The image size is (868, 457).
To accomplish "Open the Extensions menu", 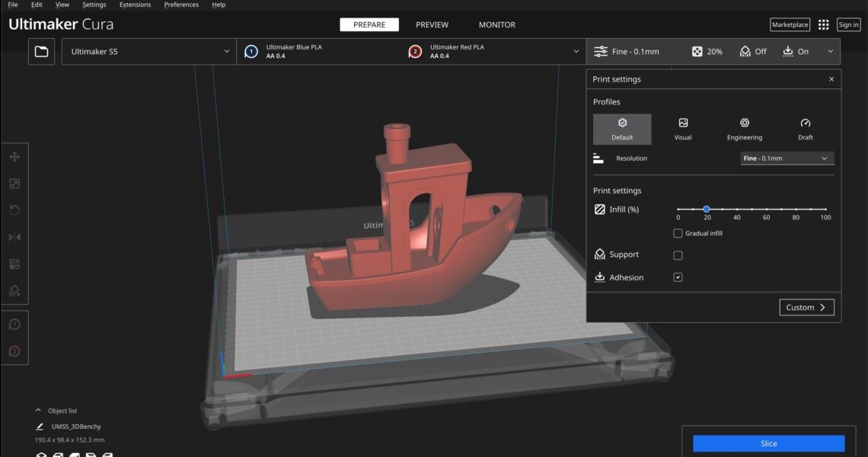I will click(135, 5).
